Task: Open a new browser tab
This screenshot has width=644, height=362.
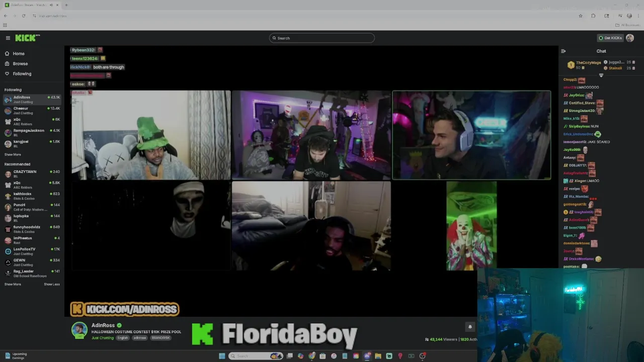Action: 66,5
